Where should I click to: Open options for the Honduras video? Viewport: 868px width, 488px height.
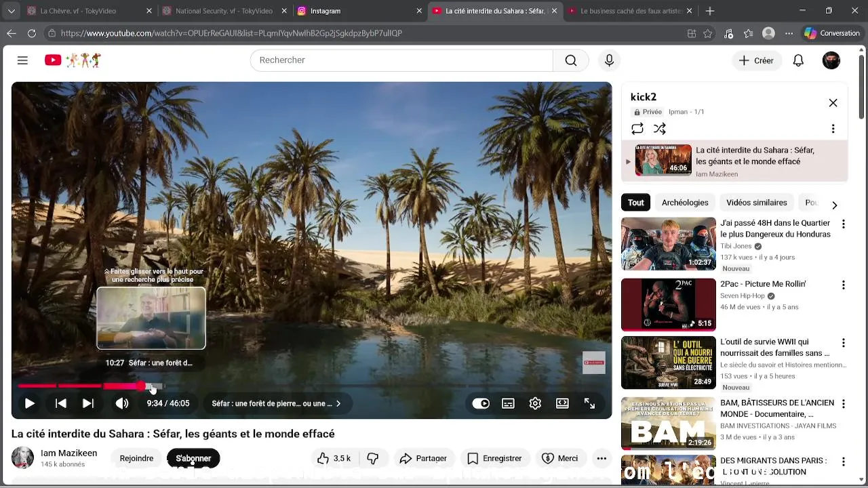[844, 224]
